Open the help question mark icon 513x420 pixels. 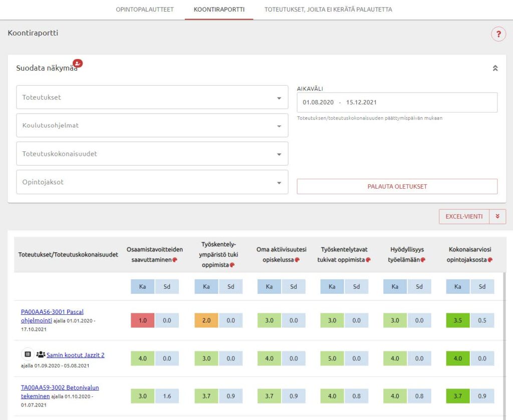point(498,35)
